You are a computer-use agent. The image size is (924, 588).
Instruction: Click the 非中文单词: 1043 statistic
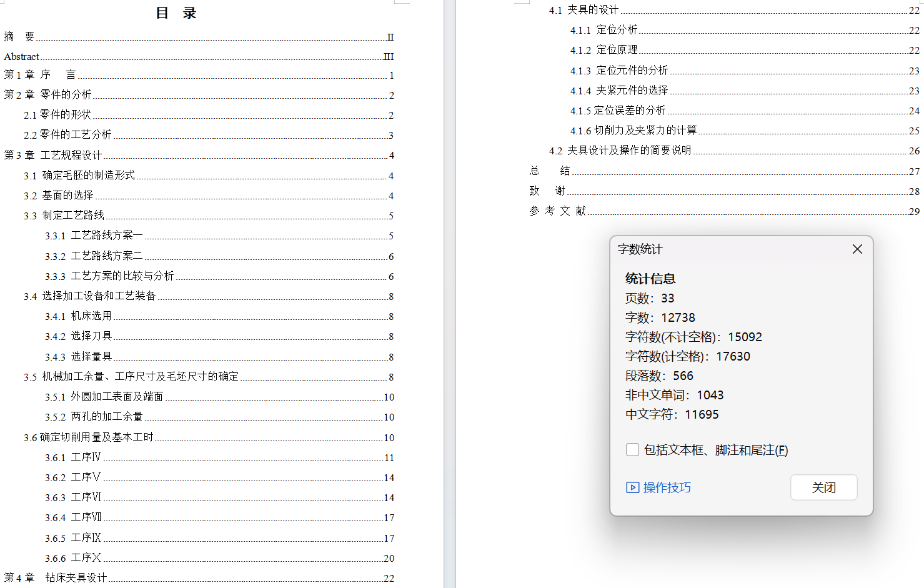674,395
